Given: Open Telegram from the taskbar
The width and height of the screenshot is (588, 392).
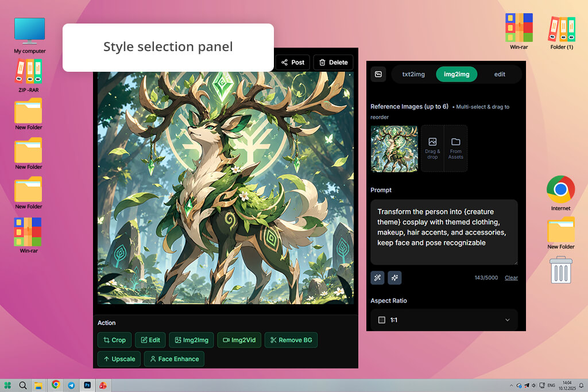Looking at the screenshot, I should click(71, 385).
